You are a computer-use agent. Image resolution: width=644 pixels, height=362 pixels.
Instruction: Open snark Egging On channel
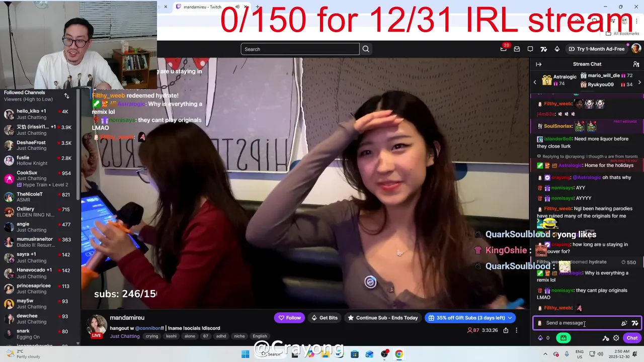click(40, 334)
